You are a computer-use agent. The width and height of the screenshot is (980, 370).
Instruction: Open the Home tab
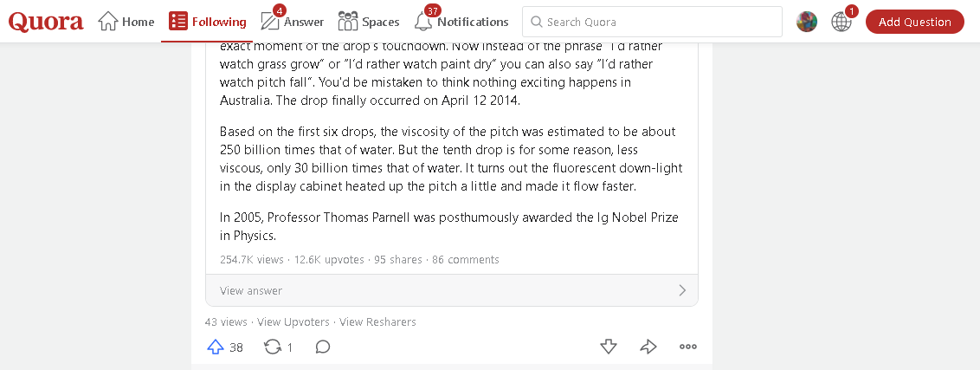tap(126, 22)
